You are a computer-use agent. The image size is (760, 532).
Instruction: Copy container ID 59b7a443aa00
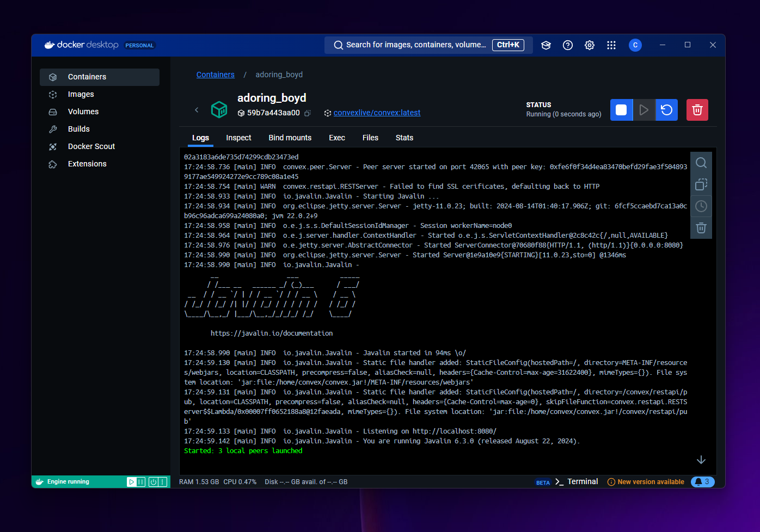point(308,113)
